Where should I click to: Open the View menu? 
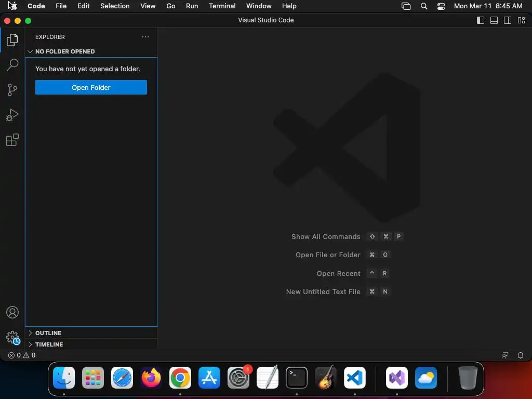tap(148, 6)
